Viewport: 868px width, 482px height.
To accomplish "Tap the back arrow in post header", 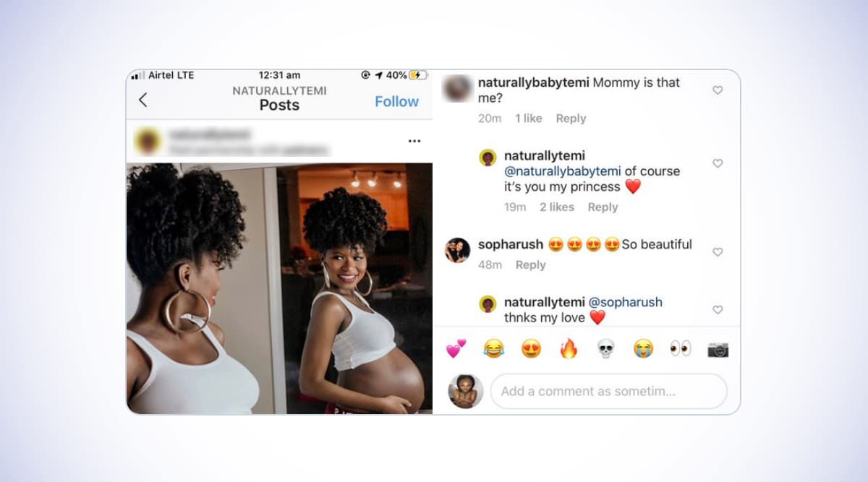I will pos(142,100).
